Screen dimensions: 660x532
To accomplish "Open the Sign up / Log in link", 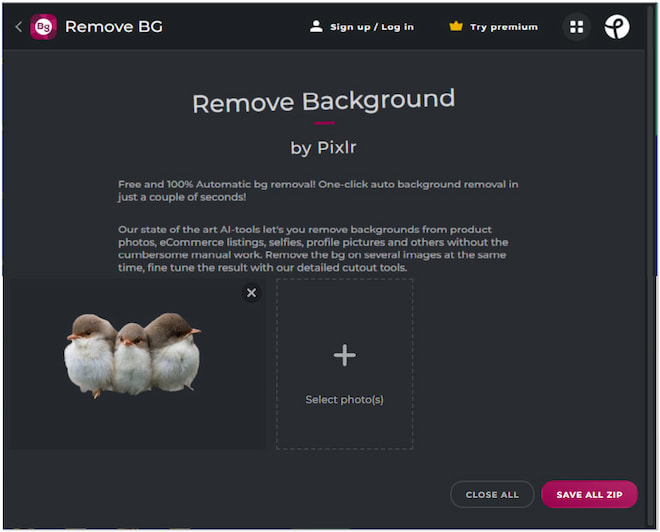I will click(x=374, y=27).
